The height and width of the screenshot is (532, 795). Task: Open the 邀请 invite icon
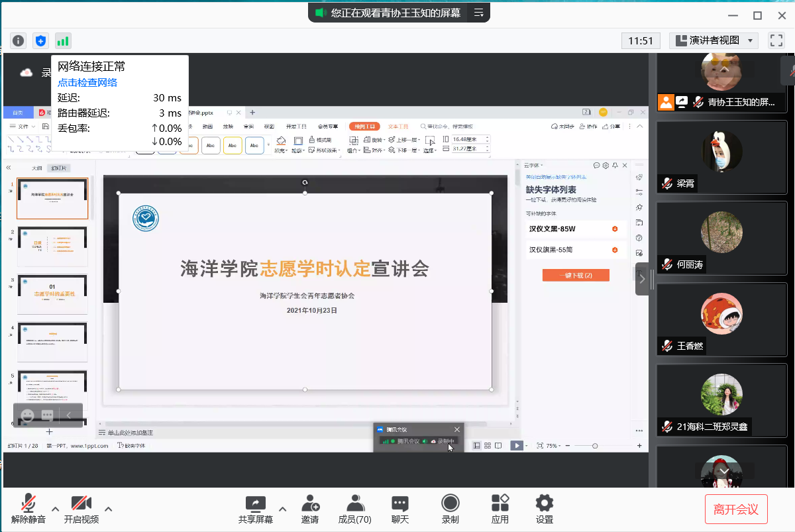[310, 508]
